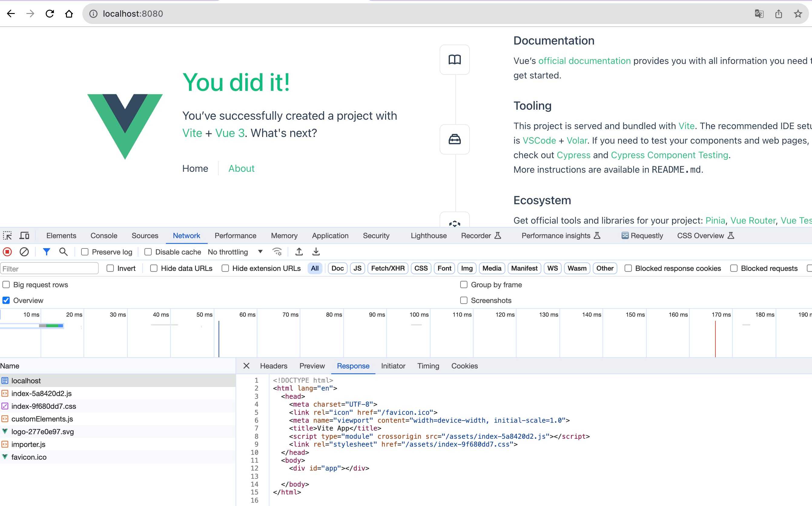Viewport: 812px width, 506px height.
Task: Enable Group by frame
Action: pos(464,285)
